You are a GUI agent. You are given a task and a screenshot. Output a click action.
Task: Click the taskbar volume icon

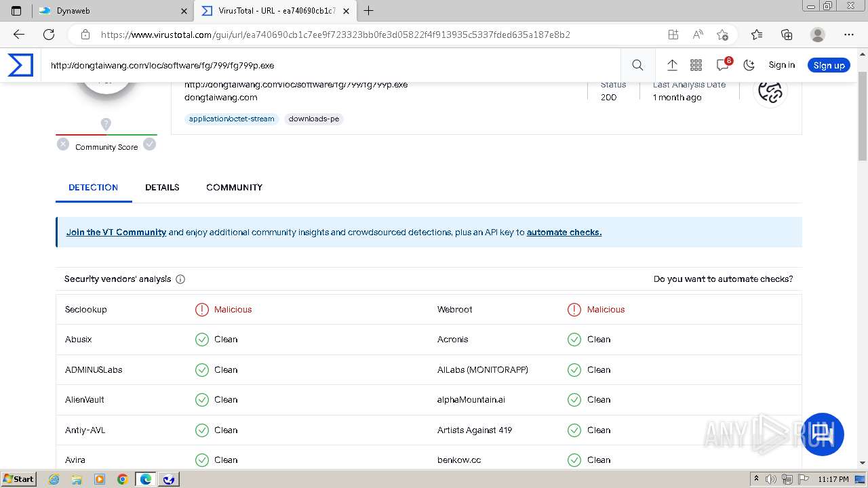tap(770, 479)
